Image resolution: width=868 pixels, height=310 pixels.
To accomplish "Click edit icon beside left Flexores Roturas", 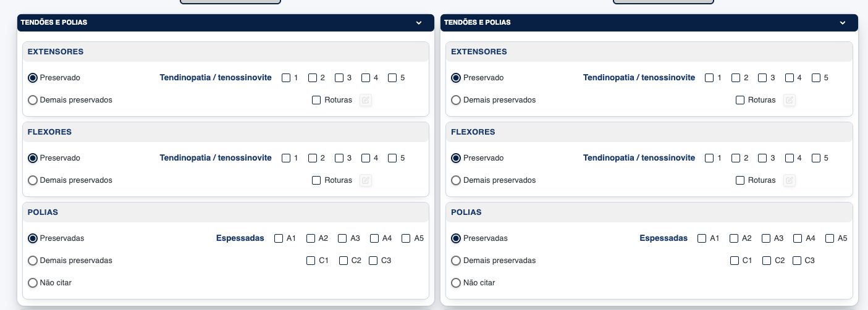I will (366, 180).
